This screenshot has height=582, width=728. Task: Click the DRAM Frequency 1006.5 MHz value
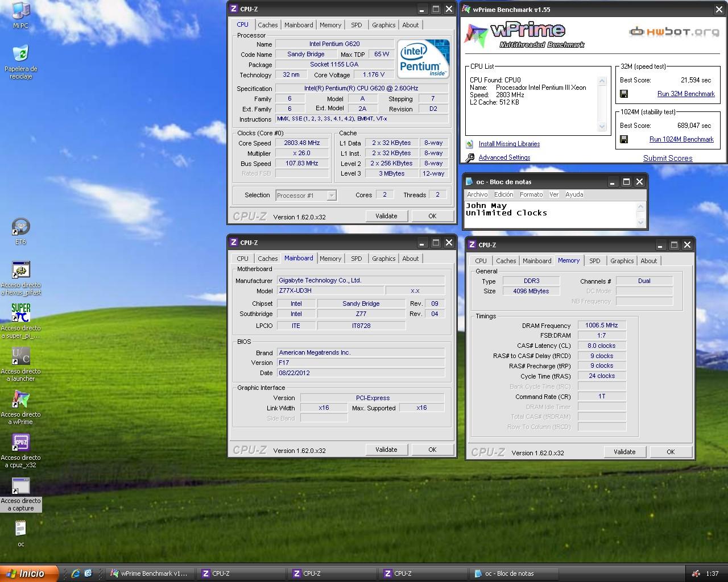(602, 326)
